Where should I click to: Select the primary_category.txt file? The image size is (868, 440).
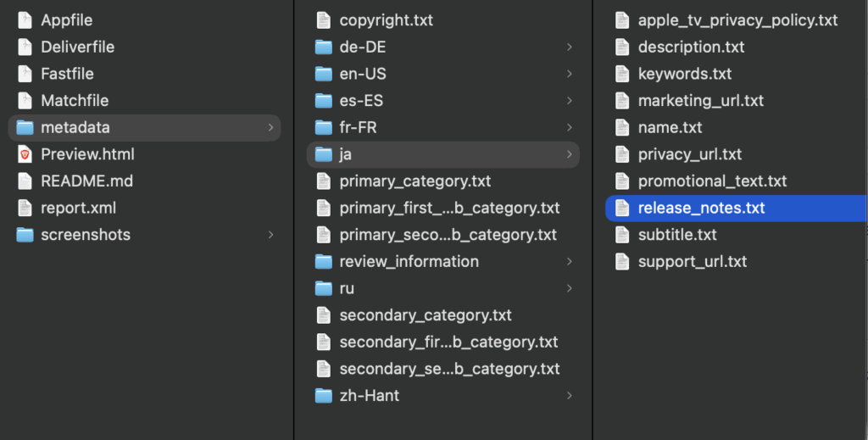pyautogui.click(x=415, y=181)
